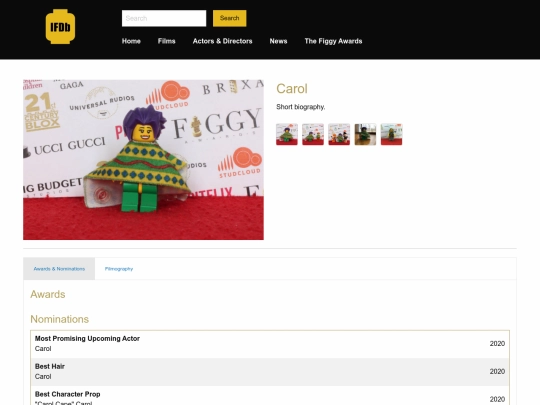Switch to the Filmography tab

pyautogui.click(x=119, y=269)
